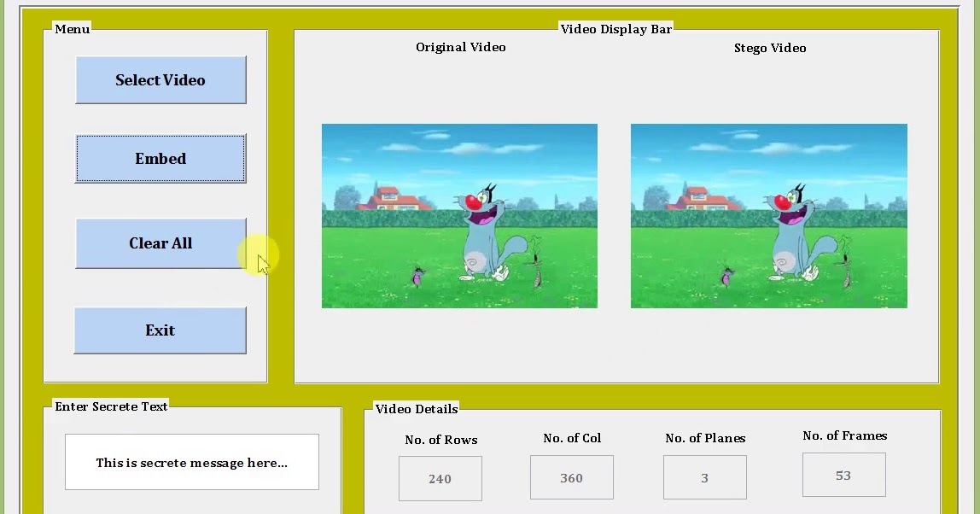
Task: Click the "No. of Frames" label
Action: click(845, 435)
